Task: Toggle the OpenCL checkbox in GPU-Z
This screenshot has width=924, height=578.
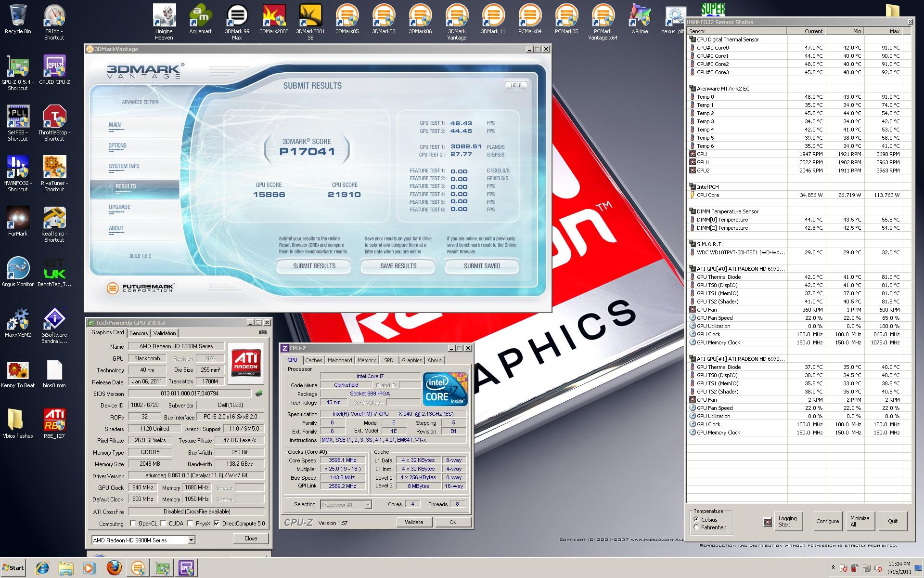Action: point(133,524)
